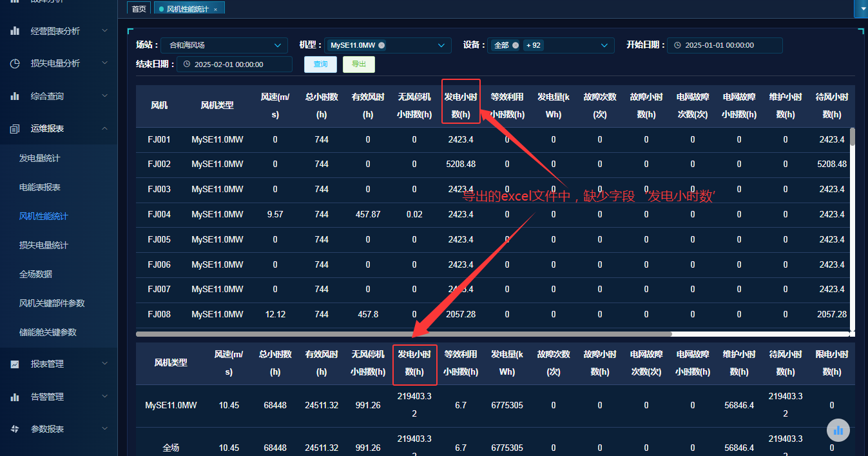Click the 报表管理 line chart icon

[15, 364]
